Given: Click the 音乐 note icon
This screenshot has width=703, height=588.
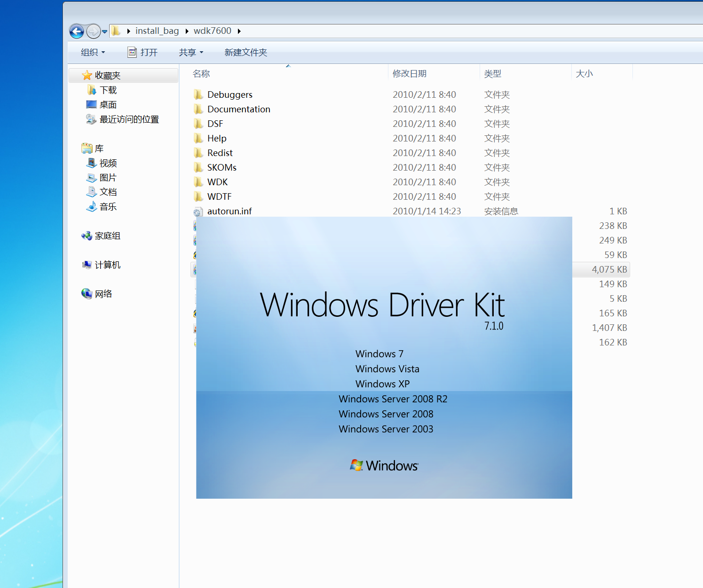Looking at the screenshot, I should (x=91, y=207).
